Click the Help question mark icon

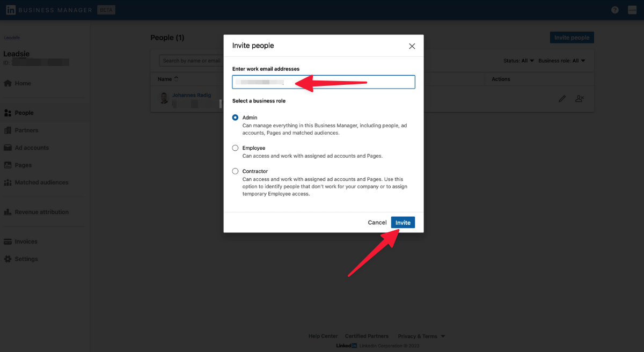(x=614, y=9)
